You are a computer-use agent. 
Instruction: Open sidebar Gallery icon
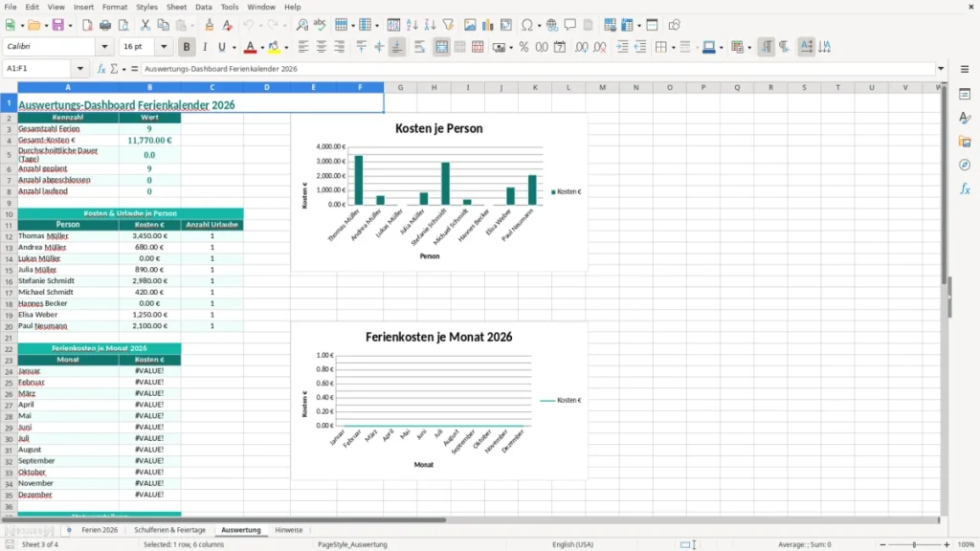[965, 142]
